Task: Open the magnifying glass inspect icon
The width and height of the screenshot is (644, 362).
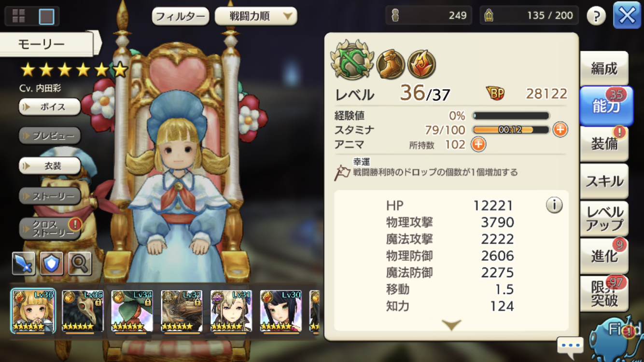Action: coord(80,263)
